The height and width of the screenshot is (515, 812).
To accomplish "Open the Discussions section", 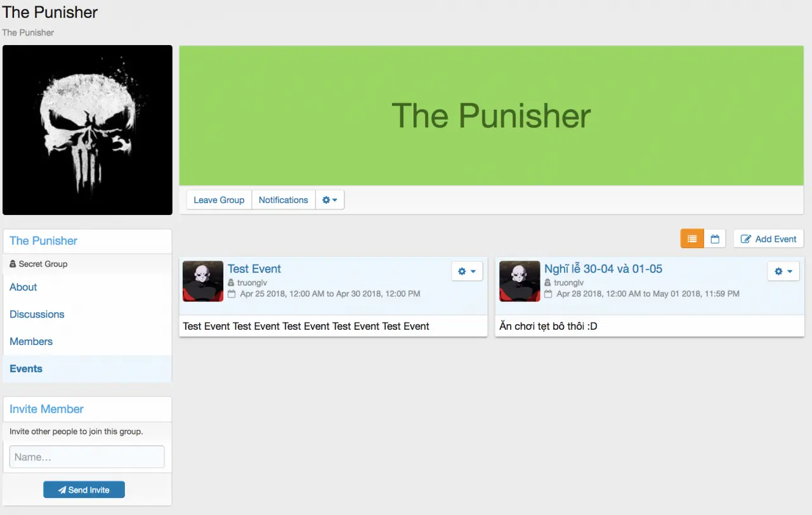I will coord(37,315).
